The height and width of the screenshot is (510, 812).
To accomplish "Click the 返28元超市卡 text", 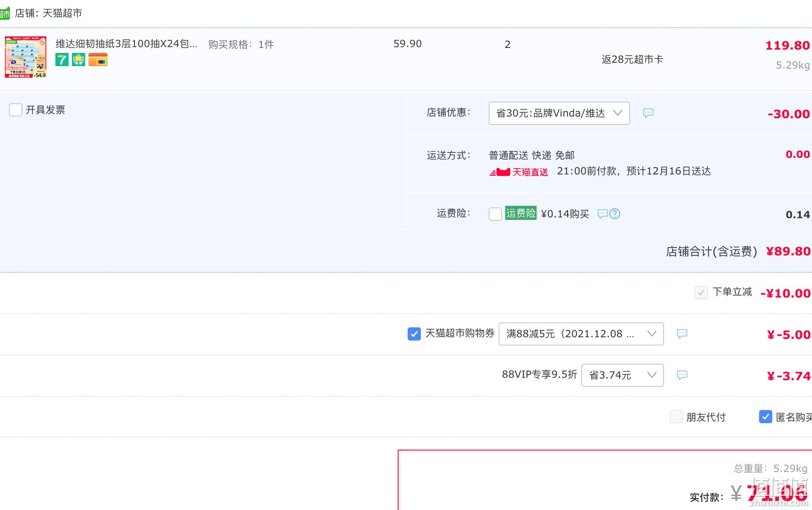I will [632, 60].
